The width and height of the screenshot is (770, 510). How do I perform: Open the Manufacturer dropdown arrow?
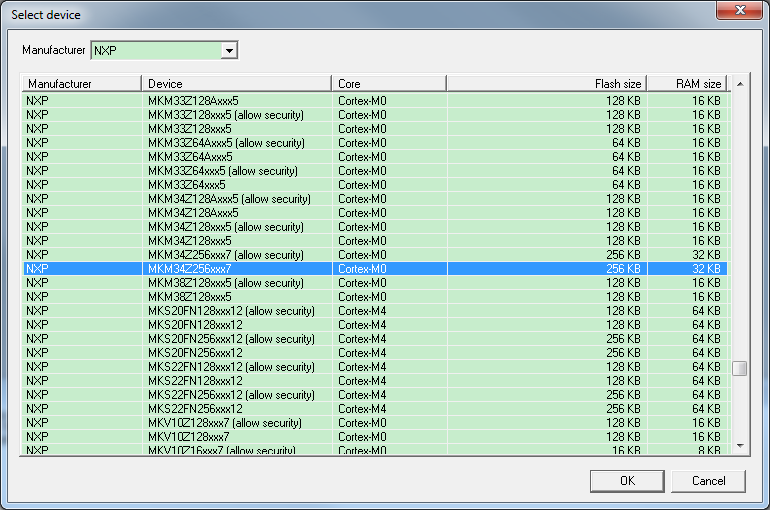point(229,50)
